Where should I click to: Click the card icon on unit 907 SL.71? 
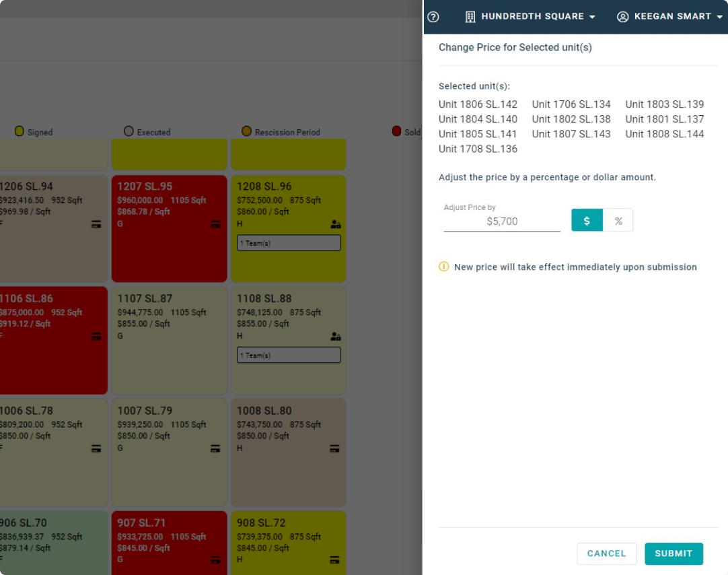coord(215,560)
